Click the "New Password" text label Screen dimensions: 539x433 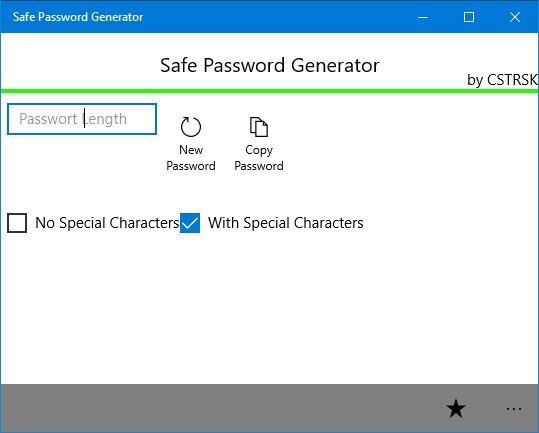click(x=191, y=158)
